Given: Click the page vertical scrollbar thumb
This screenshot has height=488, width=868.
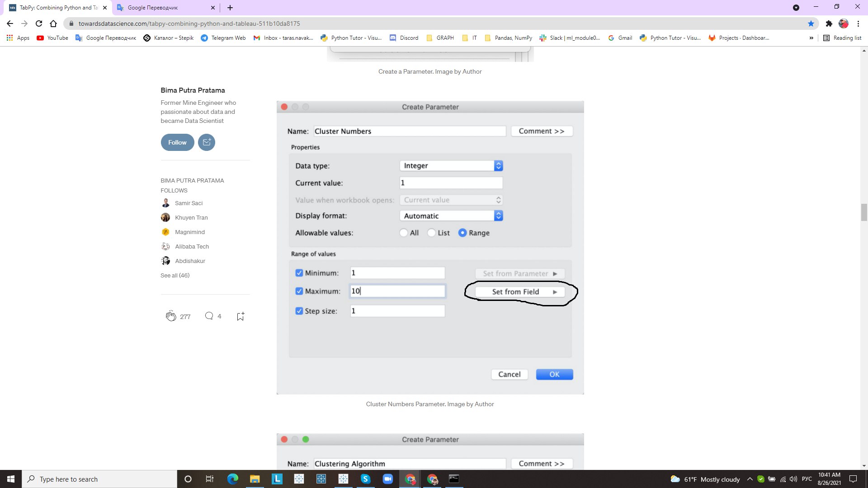Looking at the screenshot, I should pos(864,212).
